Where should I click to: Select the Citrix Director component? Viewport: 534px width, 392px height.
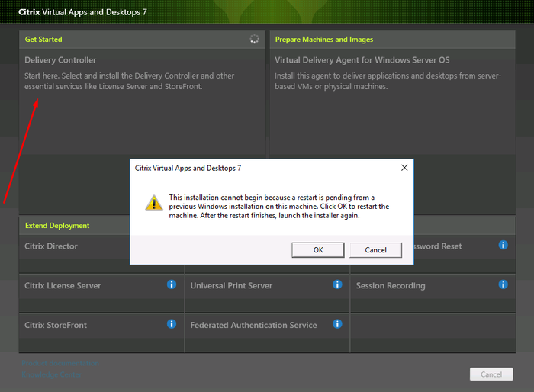pos(52,246)
